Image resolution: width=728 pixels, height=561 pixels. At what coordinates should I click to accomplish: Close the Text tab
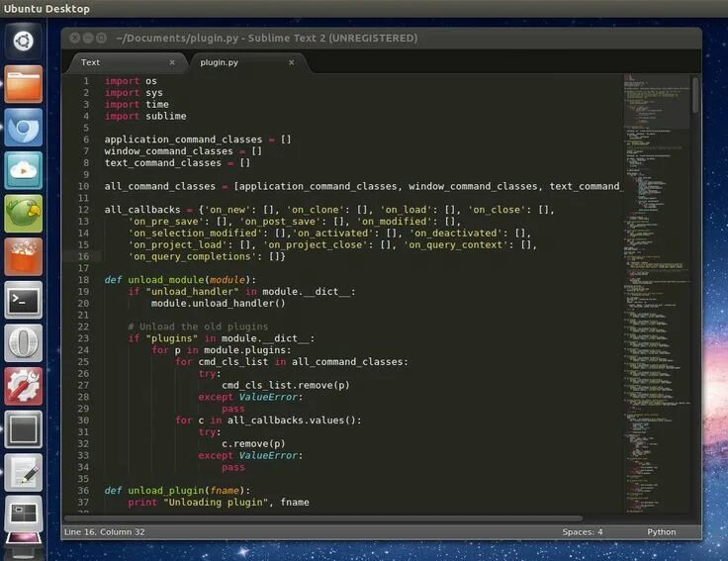tap(172, 62)
